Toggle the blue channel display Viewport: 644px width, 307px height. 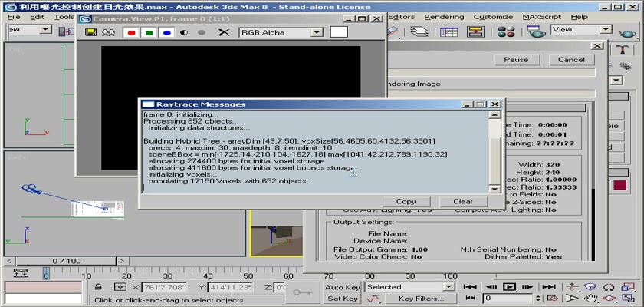[x=166, y=32]
